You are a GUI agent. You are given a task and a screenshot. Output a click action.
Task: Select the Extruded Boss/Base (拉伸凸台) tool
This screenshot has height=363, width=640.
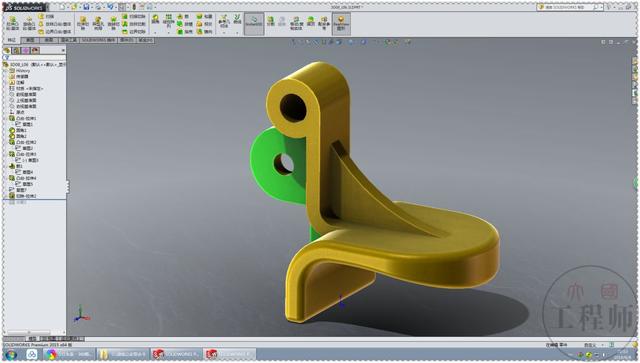click(x=12, y=24)
